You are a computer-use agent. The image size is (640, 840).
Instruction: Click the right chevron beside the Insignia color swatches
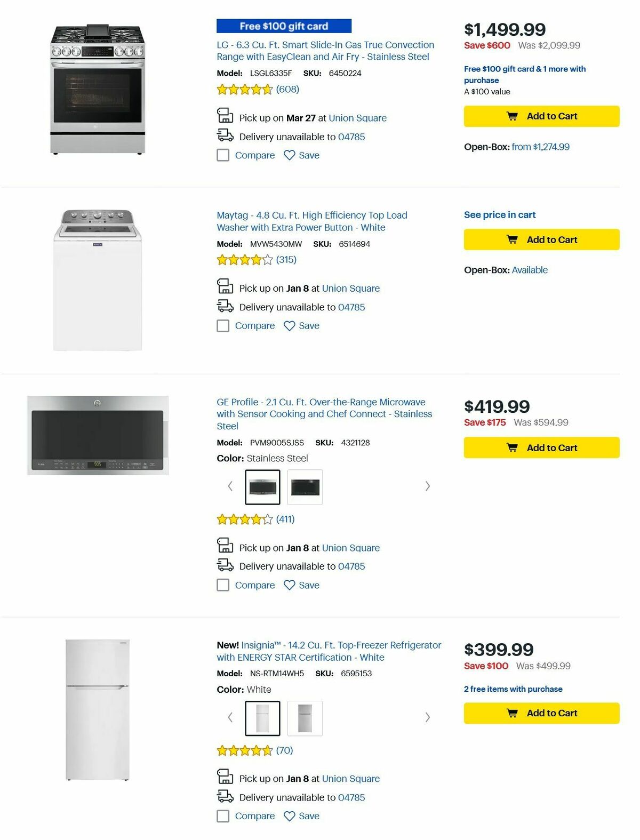427,717
